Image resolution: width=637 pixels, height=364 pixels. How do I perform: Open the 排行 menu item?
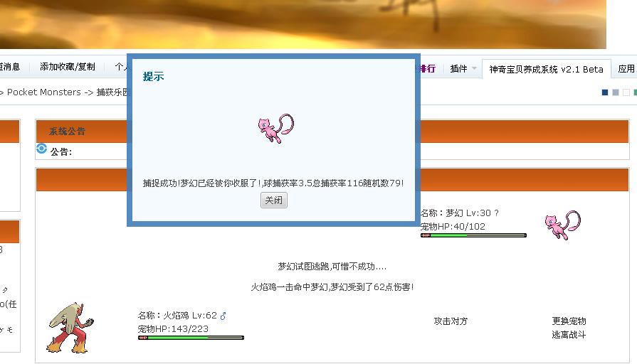pos(428,68)
